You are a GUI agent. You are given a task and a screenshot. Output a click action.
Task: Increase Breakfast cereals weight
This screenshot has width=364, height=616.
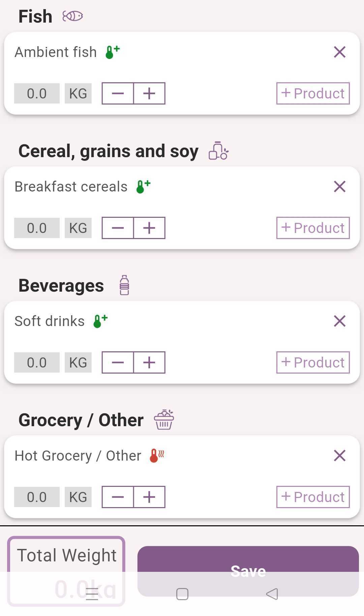pyautogui.click(x=149, y=228)
